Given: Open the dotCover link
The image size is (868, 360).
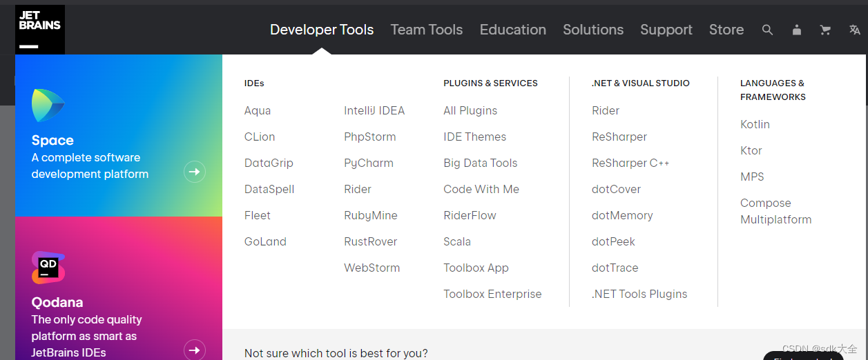Looking at the screenshot, I should (617, 189).
